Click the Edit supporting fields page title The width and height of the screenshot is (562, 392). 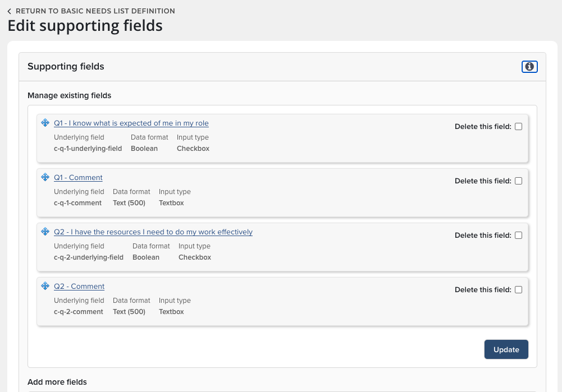(85, 26)
